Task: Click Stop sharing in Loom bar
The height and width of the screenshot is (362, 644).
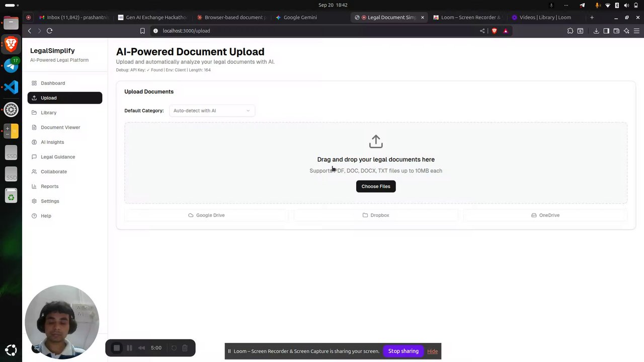Action: (x=403, y=351)
